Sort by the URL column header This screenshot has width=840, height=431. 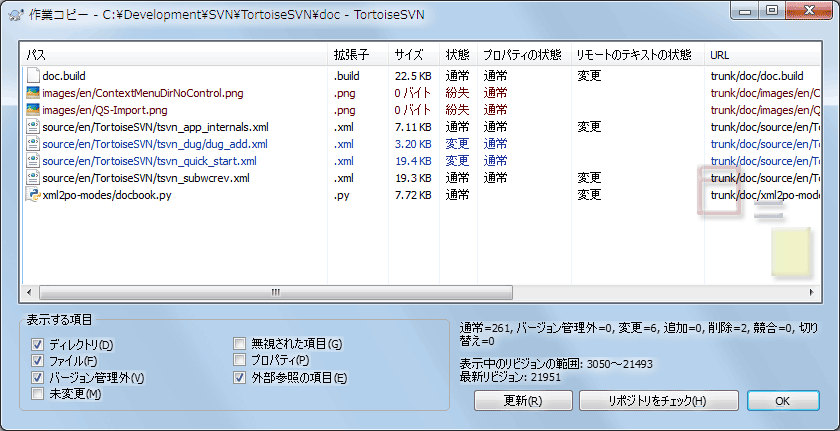click(762, 55)
